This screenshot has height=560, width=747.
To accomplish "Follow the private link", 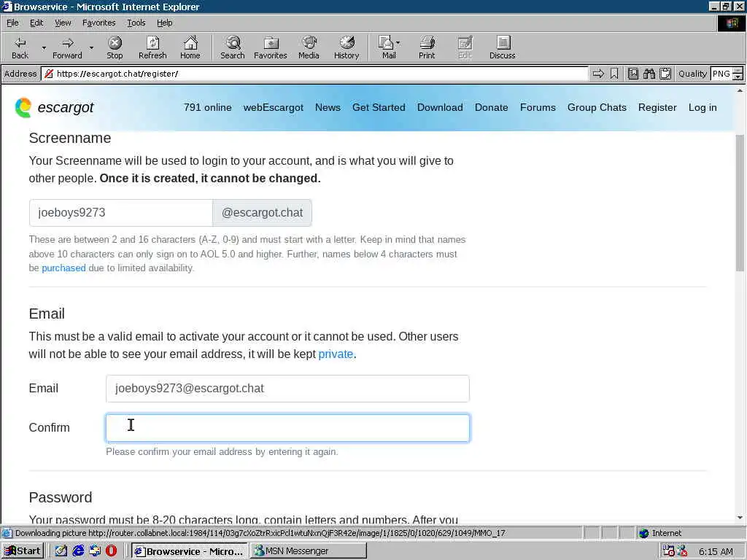I will [336, 354].
